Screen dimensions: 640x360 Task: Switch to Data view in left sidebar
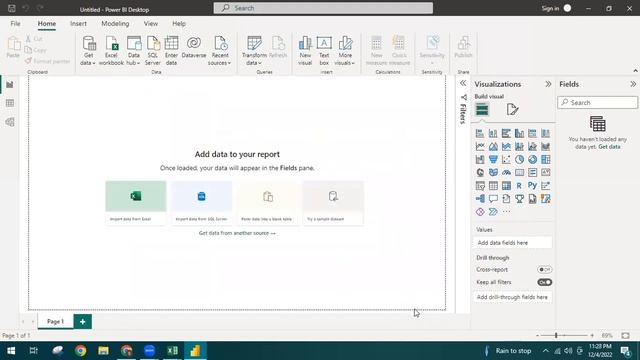point(10,103)
